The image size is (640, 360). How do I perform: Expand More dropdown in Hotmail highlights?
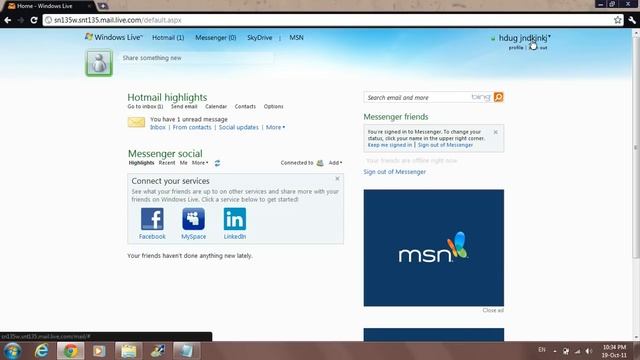coord(276,127)
